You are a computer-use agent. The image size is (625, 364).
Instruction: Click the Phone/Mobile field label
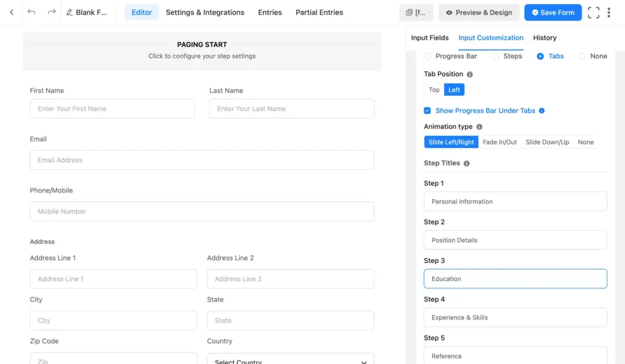tap(51, 190)
